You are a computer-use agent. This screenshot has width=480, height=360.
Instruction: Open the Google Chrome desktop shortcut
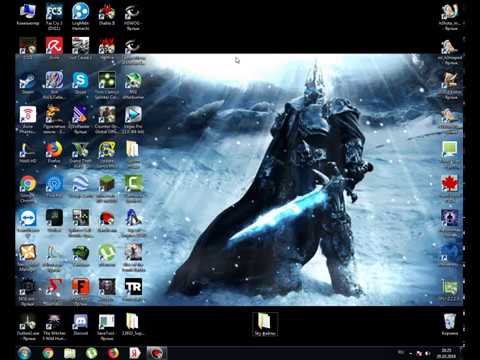28,189
